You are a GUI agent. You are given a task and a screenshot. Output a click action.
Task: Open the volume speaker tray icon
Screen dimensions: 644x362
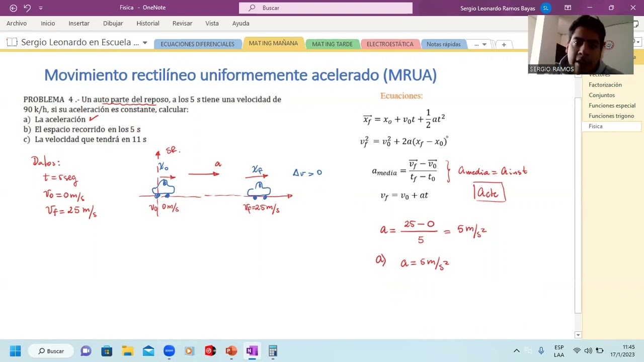point(588,351)
